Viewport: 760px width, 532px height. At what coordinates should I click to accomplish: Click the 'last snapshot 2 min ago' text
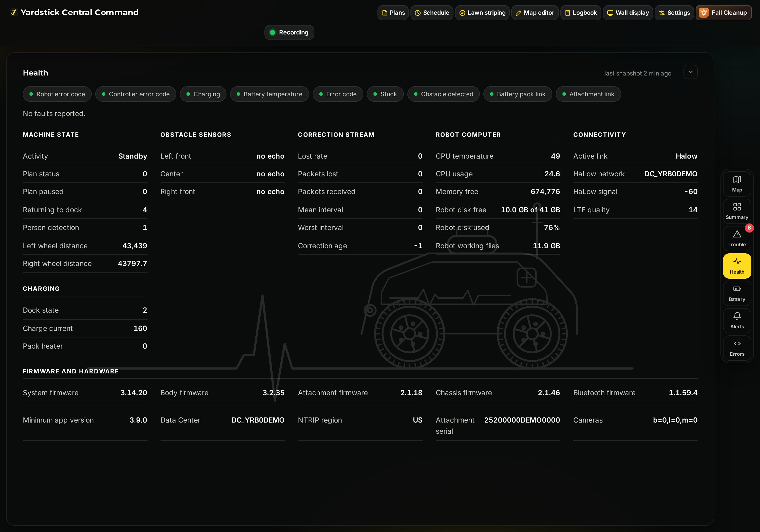(x=638, y=73)
